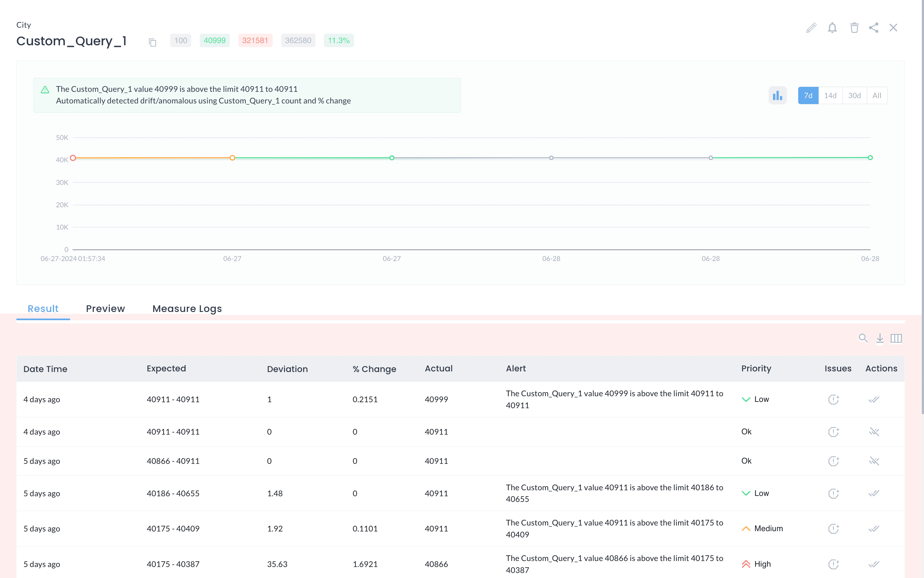Open the Measure Logs tab
This screenshot has width=924, height=578.
(187, 308)
